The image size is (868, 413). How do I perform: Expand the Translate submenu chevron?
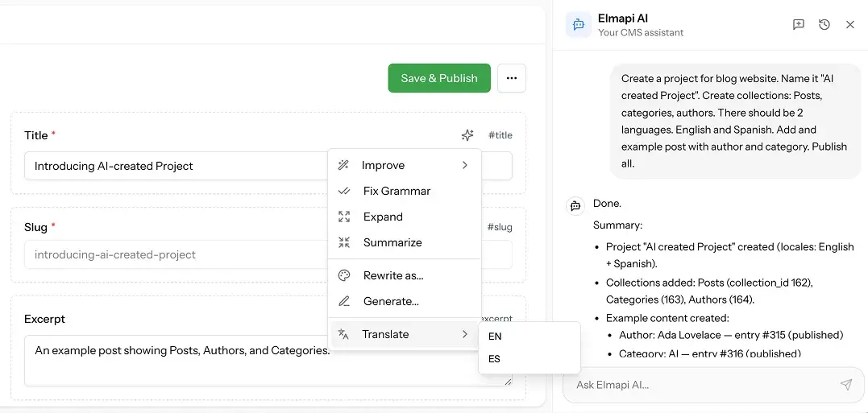(x=464, y=334)
